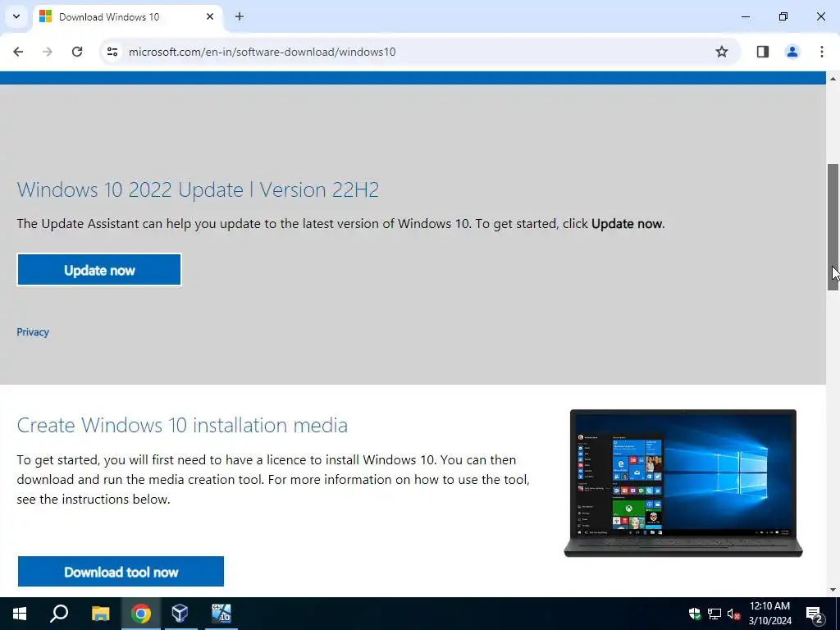Click the Update now button
Image resolution: width=840 pixels, height=630 pixels.
(99, 270)
